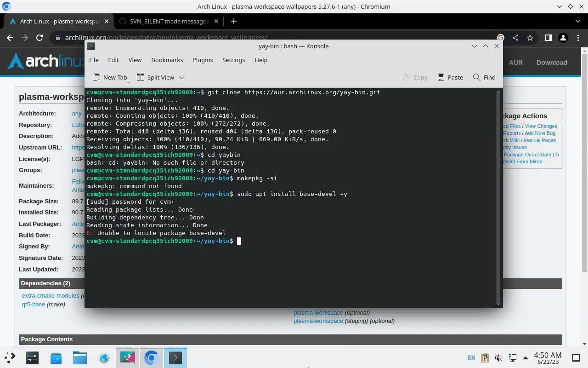Switch to the SVN_SILENT made messages tab
The image size is (588, 368).
(x=169, y=21)
